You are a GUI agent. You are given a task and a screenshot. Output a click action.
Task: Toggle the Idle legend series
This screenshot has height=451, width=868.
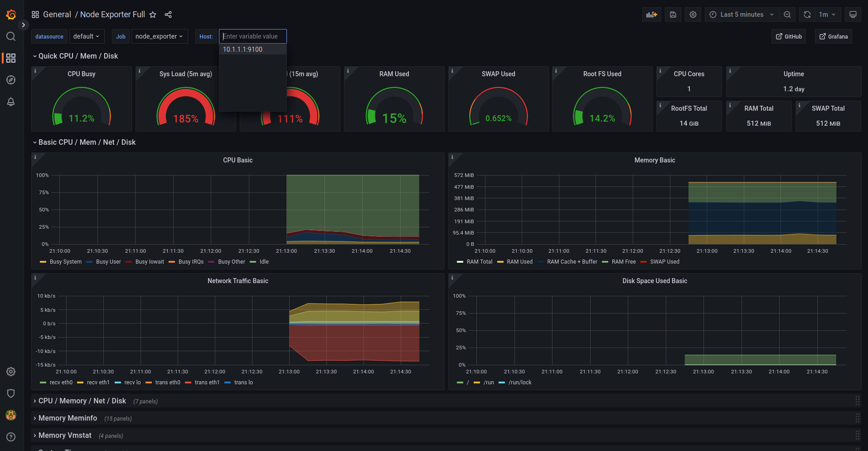pyautogui.click(x=264, y=262)
